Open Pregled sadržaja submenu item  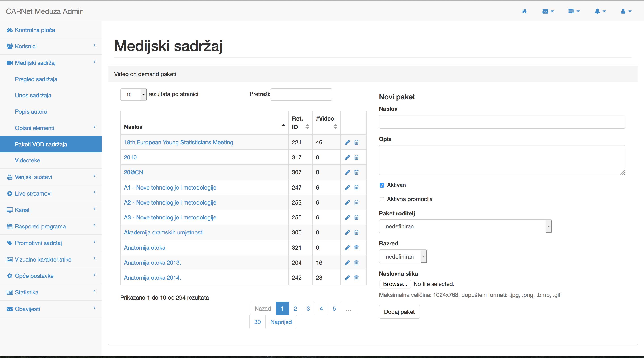(x=51, y=79)
